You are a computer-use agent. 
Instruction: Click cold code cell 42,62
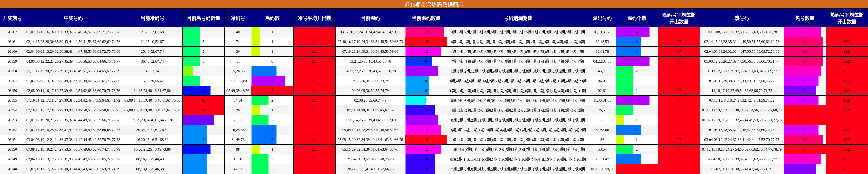click(238, 169)
